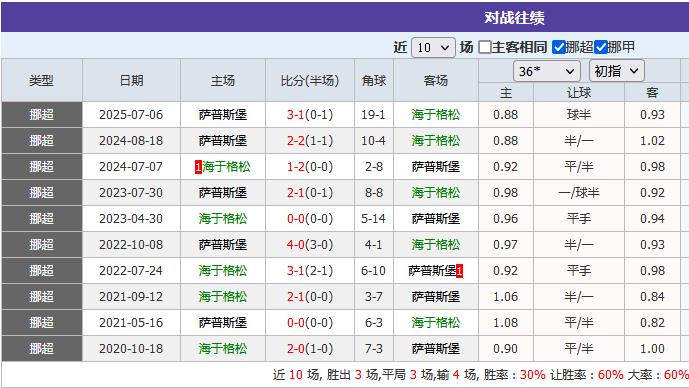Click the 角球 column header

click(374, 80)
